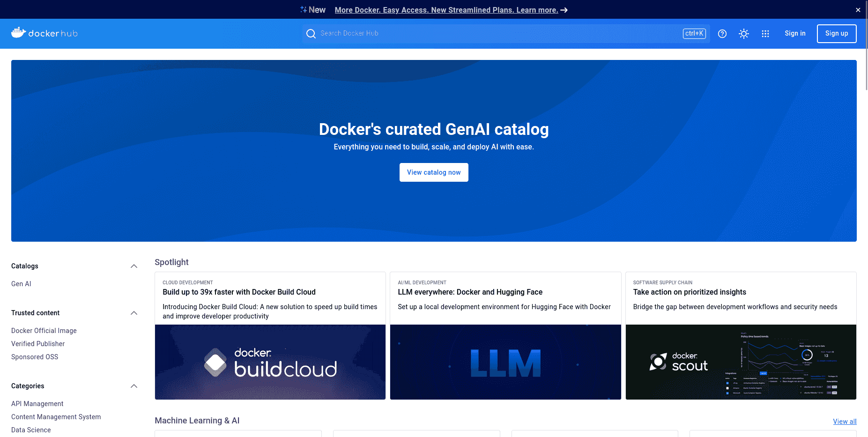The height and width of the screenshot is (437, 868).
Task: Select Content Management System category
Action: [x=56, y=417]
